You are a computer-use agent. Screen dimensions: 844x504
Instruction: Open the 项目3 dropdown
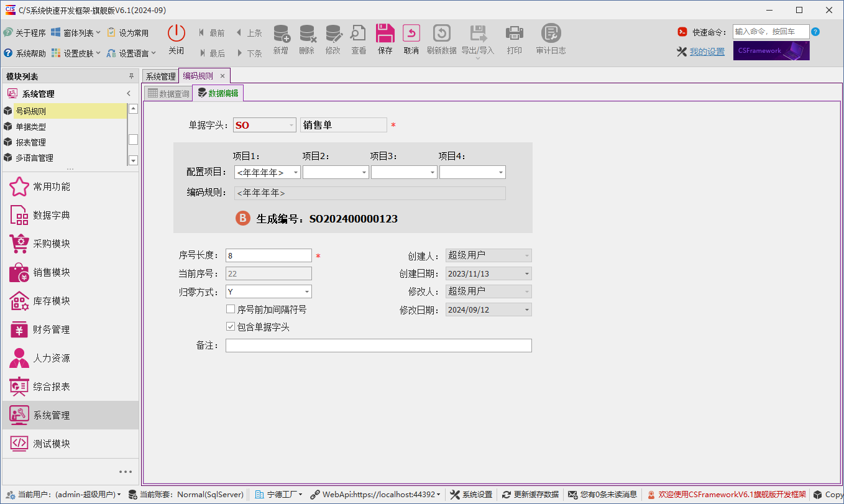tap(433, 172)
